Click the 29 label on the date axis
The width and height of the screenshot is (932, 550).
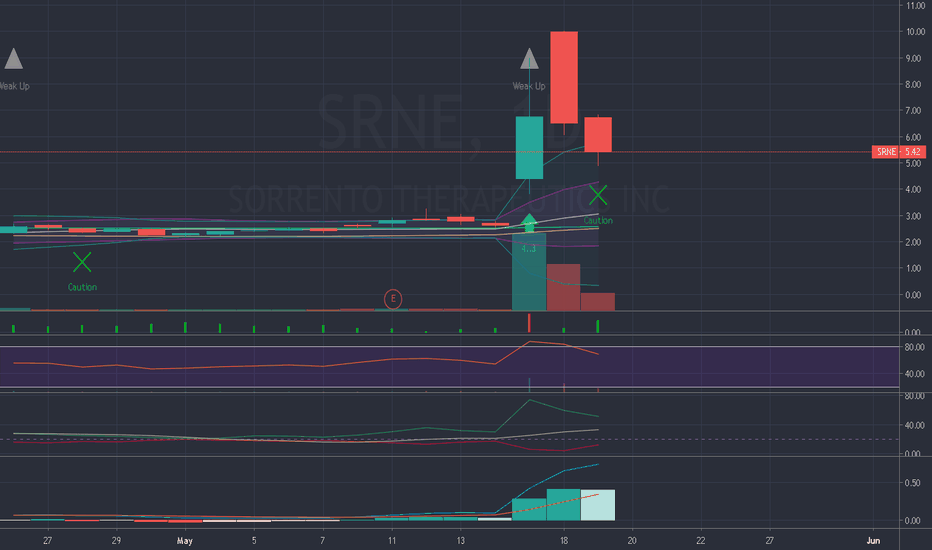point(116,540)
